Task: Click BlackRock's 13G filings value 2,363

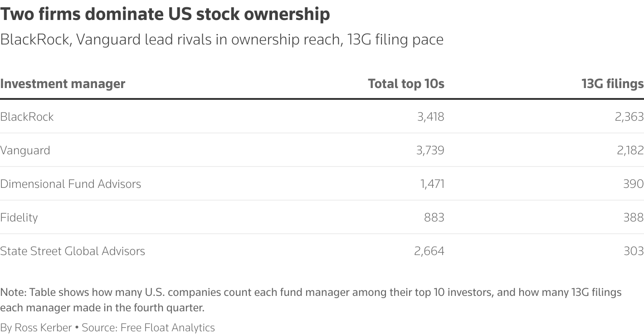Action: click(629, 117)
